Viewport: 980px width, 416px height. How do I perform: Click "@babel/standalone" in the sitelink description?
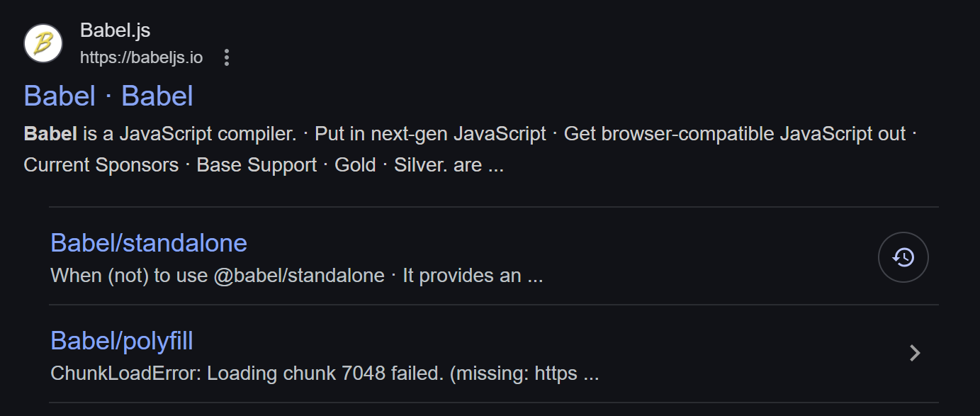299,276
